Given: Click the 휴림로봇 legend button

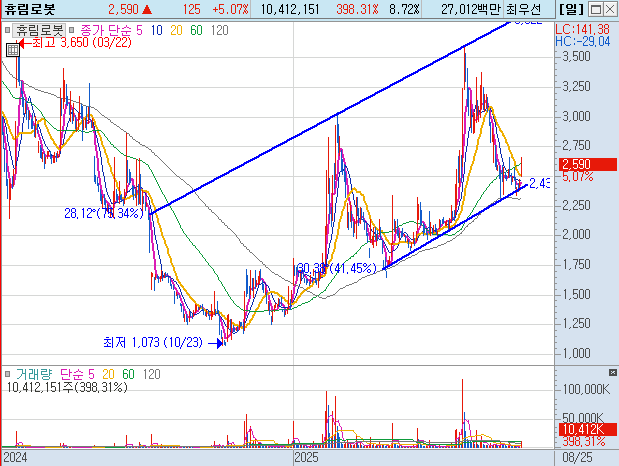Looking at the screenshot, I should [x=39, y=30].
